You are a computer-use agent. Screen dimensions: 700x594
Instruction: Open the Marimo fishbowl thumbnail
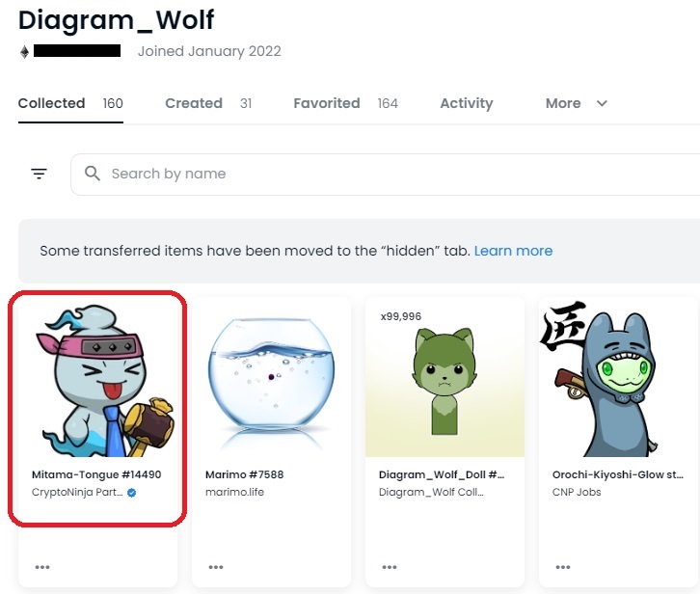pyautogui.click(x=272, y=377)
